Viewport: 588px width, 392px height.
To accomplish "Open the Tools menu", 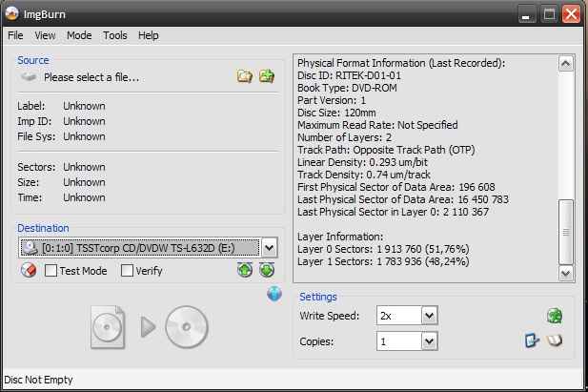I will pos(115,35).
